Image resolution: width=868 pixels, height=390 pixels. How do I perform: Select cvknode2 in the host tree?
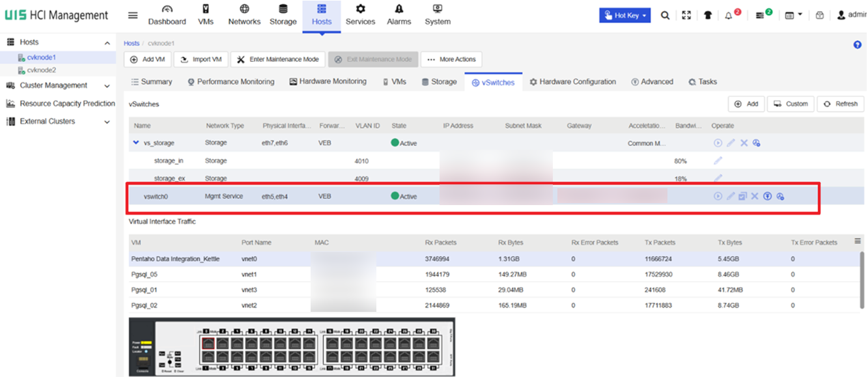point(41,70)
